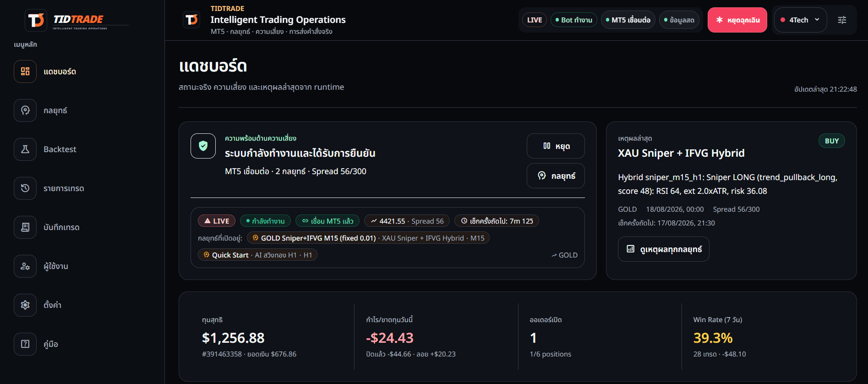Click the LIVE badge in top bar
Screen dimensions: 868x384
pos(535,20)
